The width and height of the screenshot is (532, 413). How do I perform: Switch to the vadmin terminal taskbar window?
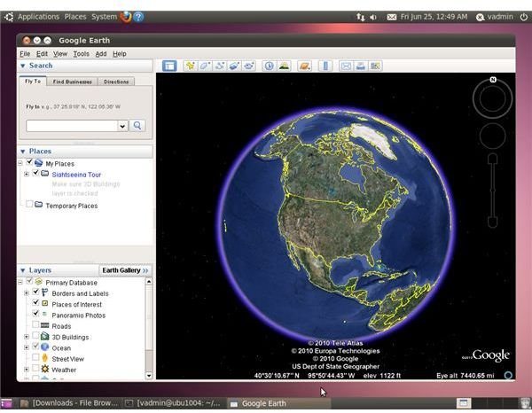[x=173, y=403]
